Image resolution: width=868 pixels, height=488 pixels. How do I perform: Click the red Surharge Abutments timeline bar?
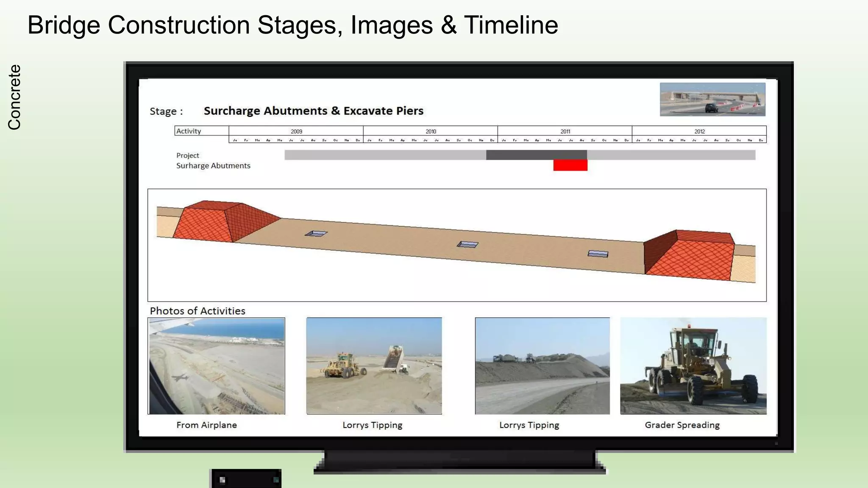click(x=570, y=165)
